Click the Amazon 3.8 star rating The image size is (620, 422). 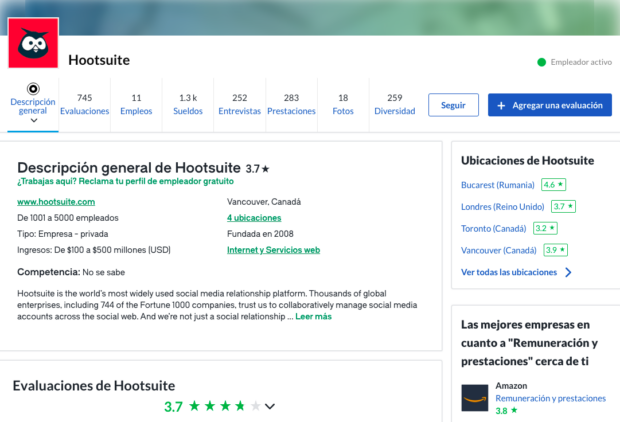507,411
